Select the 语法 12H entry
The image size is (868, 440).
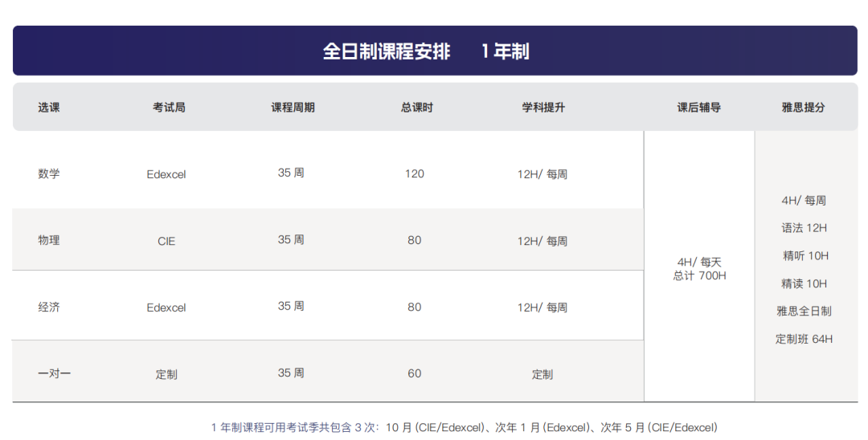tap(805, 228)
